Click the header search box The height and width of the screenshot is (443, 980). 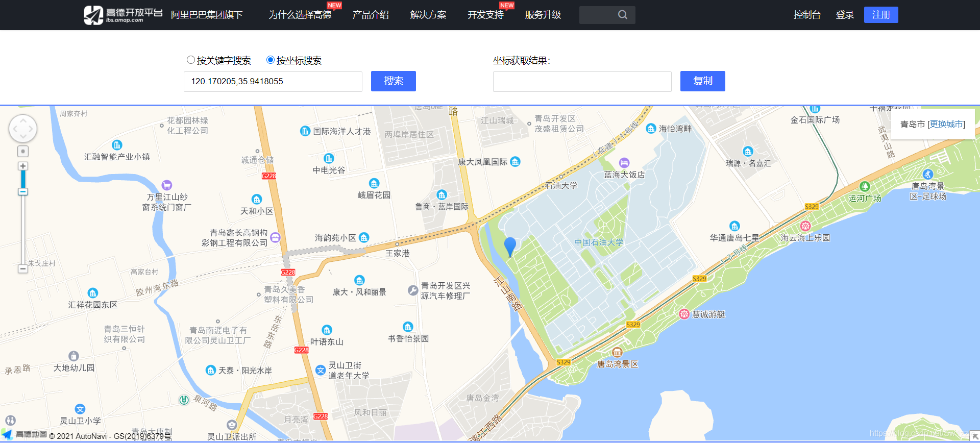point(607,15)
